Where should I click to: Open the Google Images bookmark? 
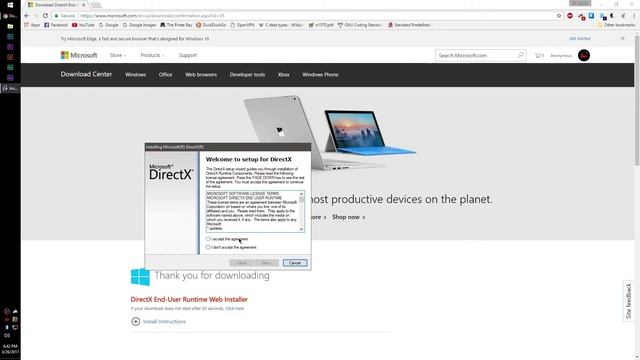(139, 25)
